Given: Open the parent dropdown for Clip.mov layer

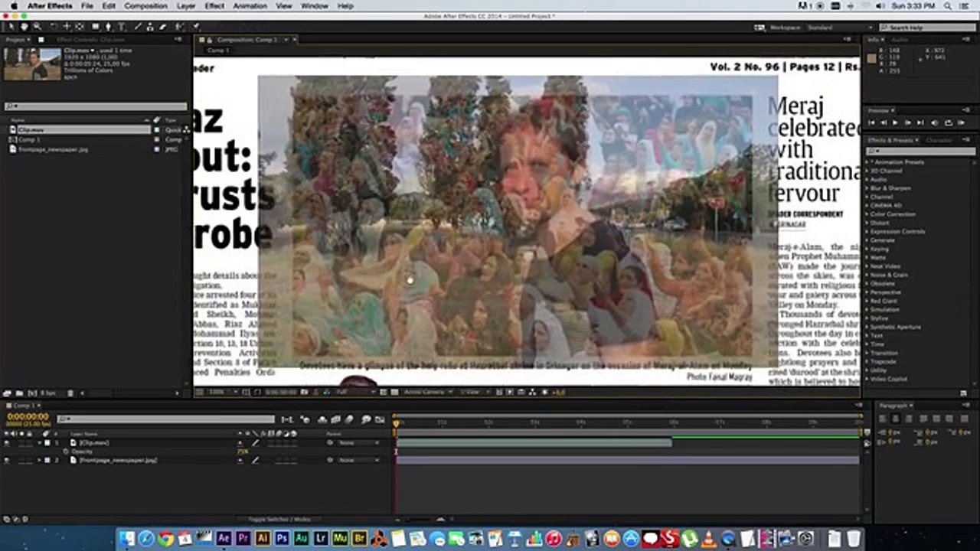Looking at the screenshot, I should pyautogui.click(x=358, y=443).
